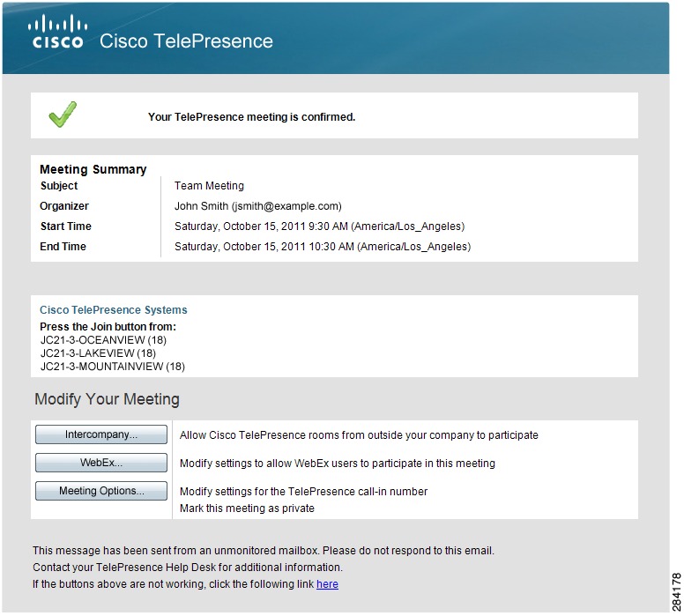Click the End Time value 10:30 AM
Image resolution: width=684 pixels, height=616 pixels.
(x=323, y=247)
